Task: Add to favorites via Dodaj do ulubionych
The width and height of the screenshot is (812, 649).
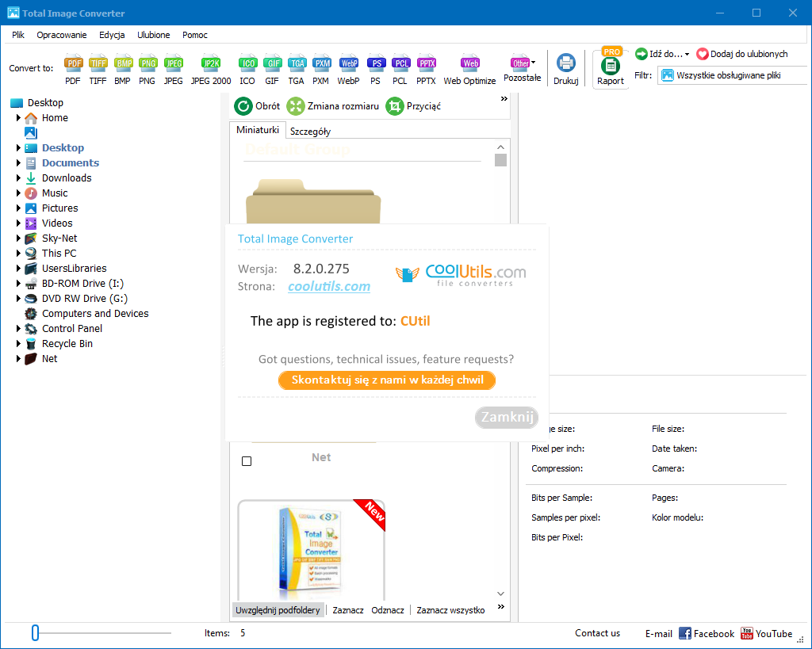Action: 742,54
